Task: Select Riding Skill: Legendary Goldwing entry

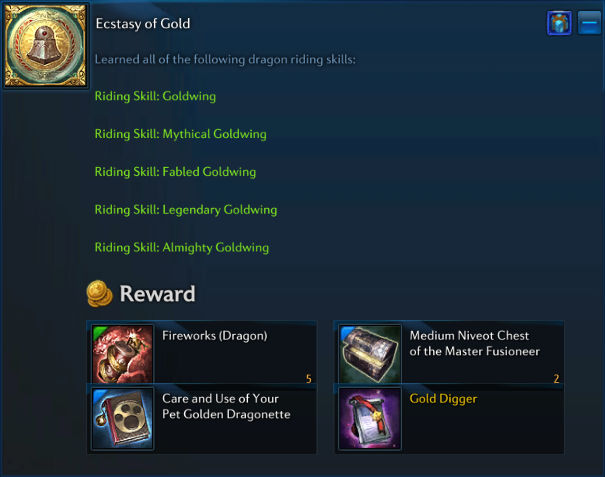Action: tap(186, 210)
